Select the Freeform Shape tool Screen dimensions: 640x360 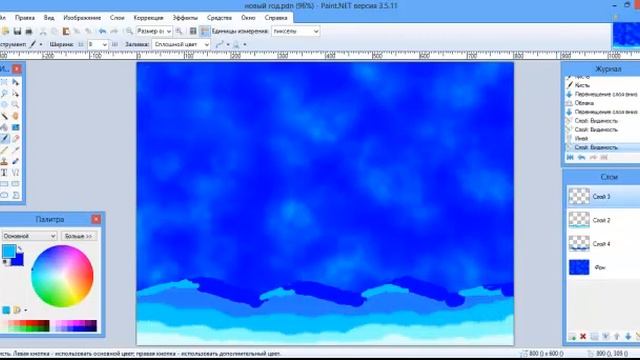pyautogui.click(x=16, y=195)
